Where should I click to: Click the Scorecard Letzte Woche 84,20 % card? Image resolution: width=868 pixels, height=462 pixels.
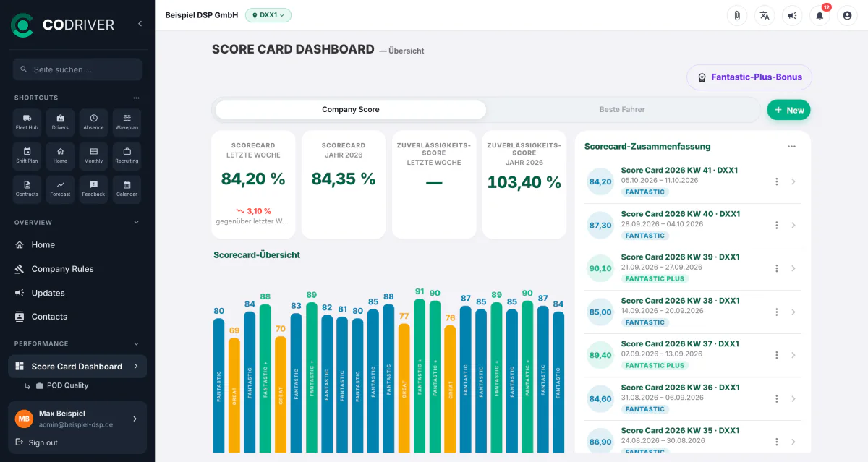(x=253, y=184)
